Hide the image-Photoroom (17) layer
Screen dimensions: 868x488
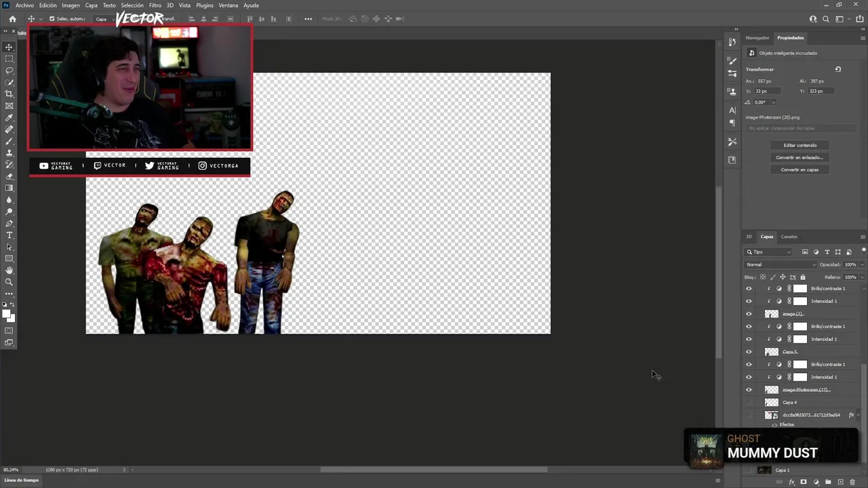pos(749,390)
